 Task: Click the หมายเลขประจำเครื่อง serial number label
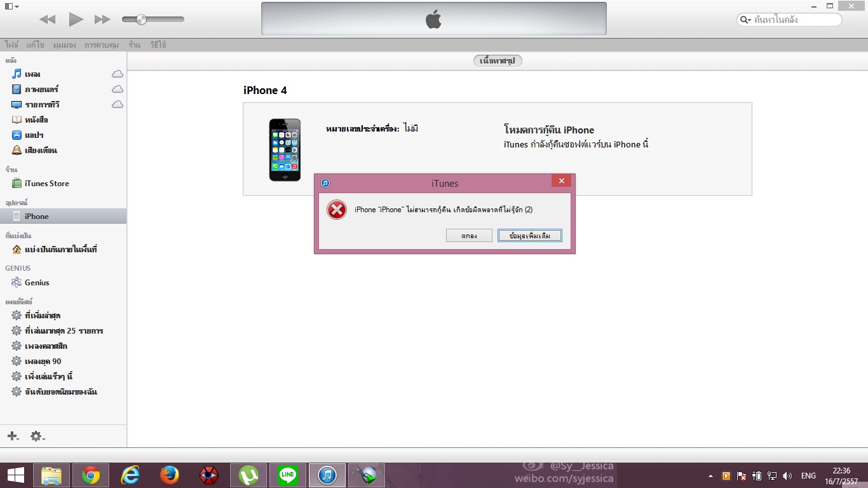coord(362,129)
